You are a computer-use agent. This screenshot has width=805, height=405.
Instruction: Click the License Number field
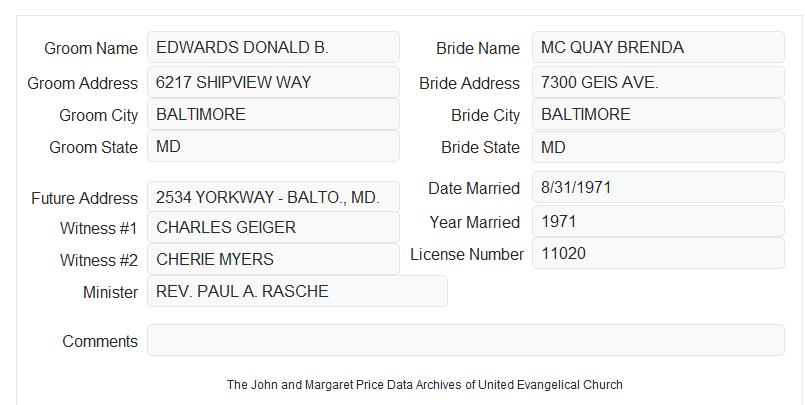658,253
